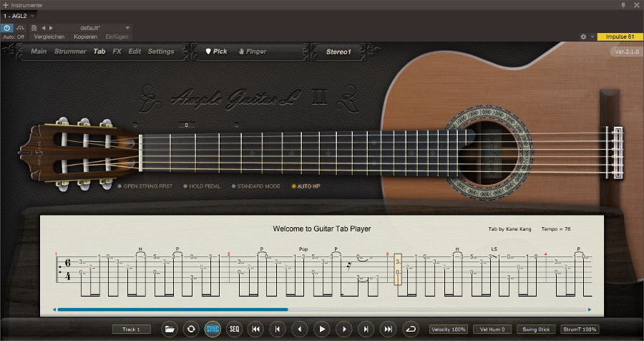Toggle HOLD PEDAL option
644x341 pixels.
click(202, 186)
